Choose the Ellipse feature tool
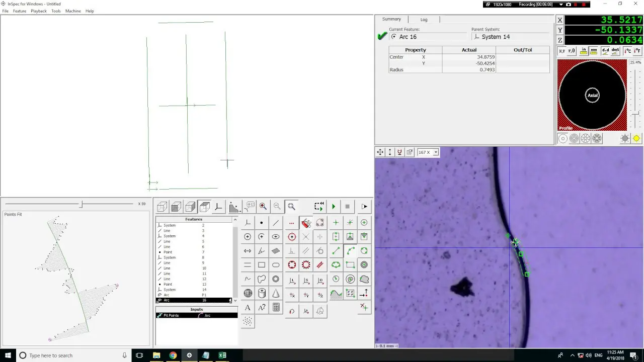The width and height of the screenshot is (644, 362). (276, 237)
